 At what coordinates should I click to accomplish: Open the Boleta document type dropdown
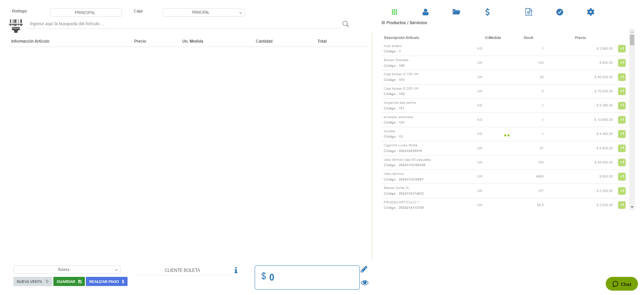pos(67,270)
